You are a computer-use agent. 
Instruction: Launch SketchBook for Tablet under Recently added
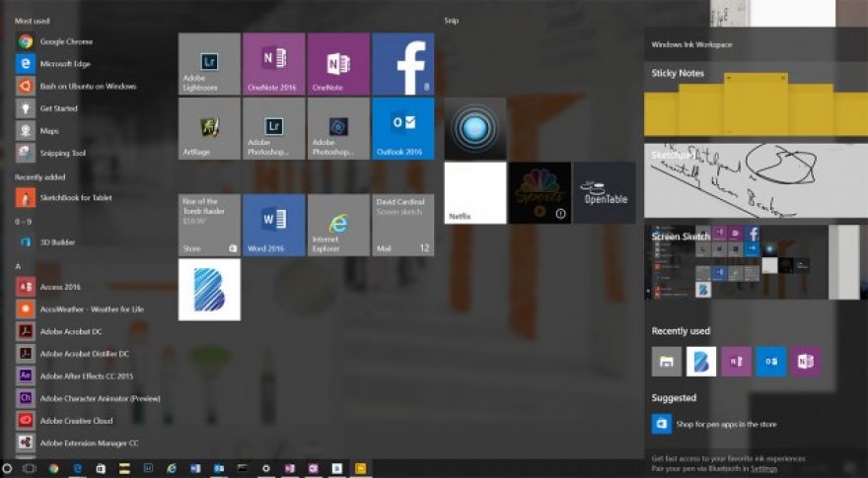[64, 197]
